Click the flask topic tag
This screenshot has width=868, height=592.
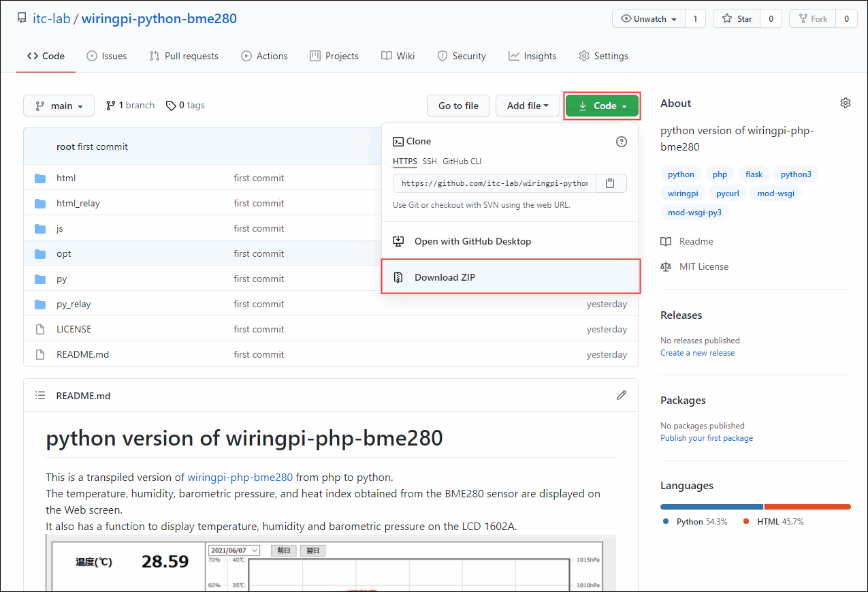point(754,174)
